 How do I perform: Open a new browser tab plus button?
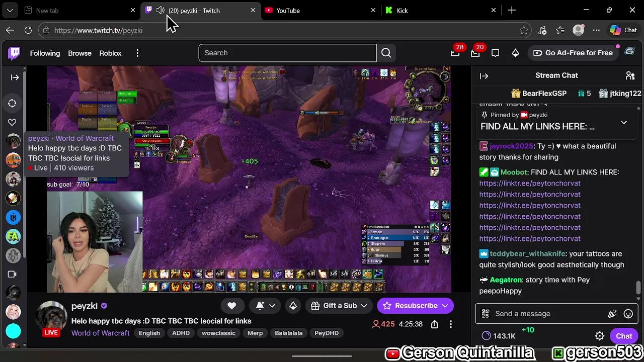pyautogui.click(x=512, y=10)
